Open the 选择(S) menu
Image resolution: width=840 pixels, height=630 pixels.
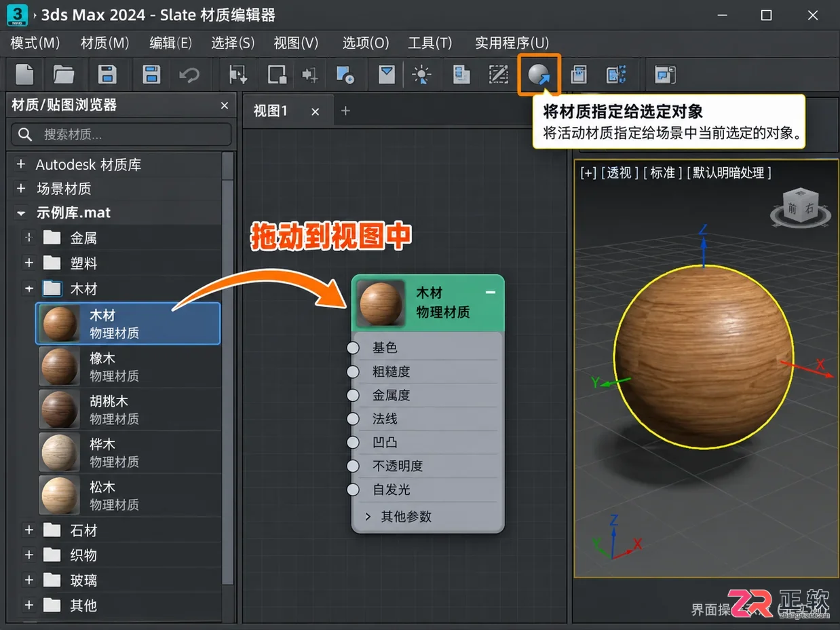(x=233, y=43)
